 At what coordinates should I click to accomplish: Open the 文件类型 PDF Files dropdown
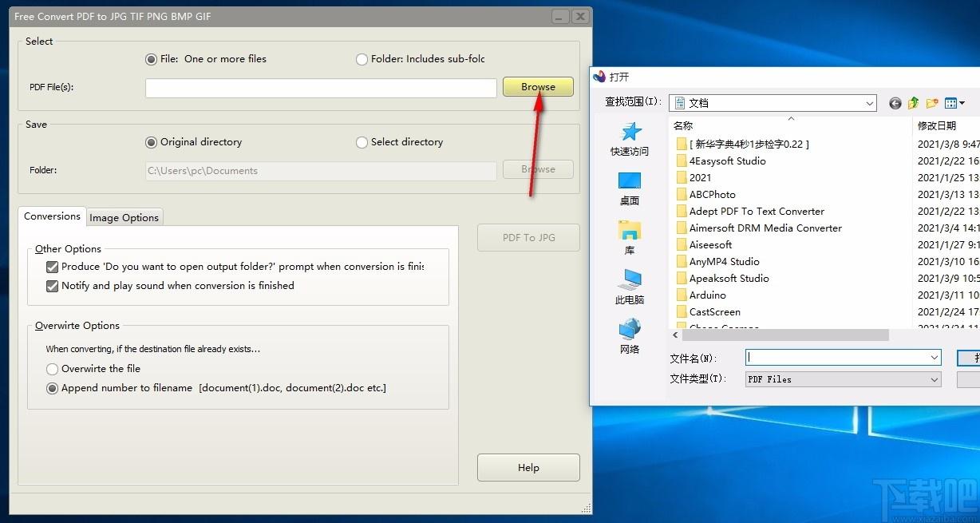point(844,379)
